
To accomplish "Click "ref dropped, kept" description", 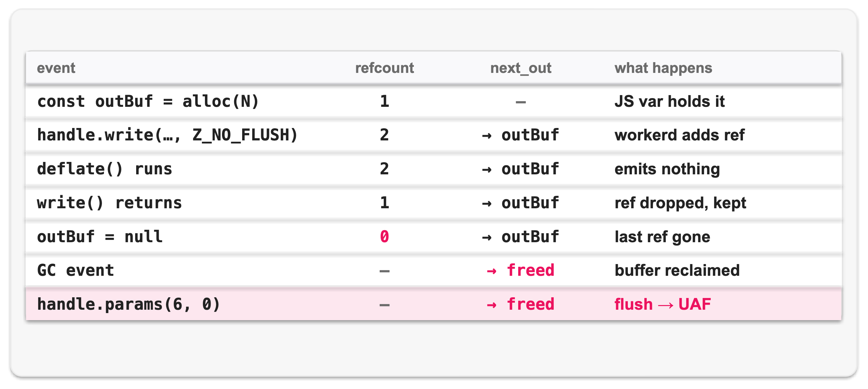I will tap(680, 203).
